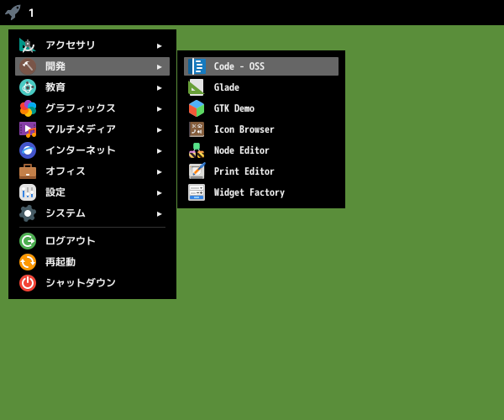Open the Widget Factory icon
Viewport: 504px width, 420px height.
pyautogui.click(x=197, y=192)
